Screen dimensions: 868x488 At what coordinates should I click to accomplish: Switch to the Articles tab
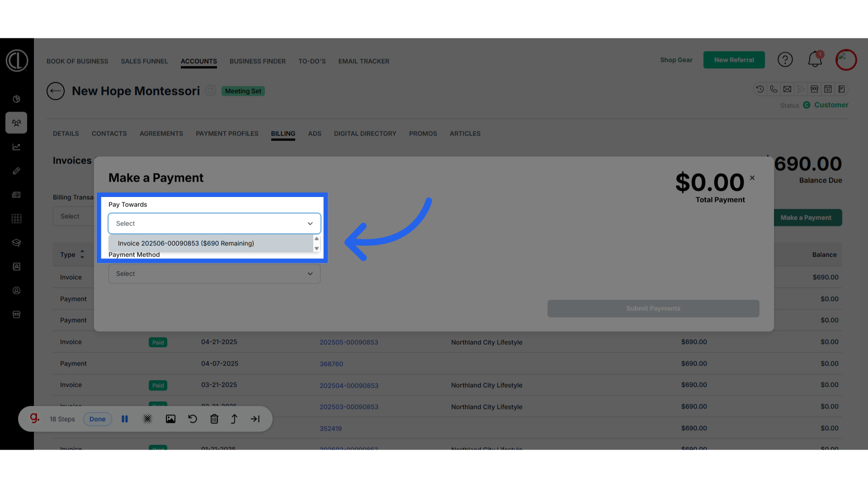(x=465, y=133)
